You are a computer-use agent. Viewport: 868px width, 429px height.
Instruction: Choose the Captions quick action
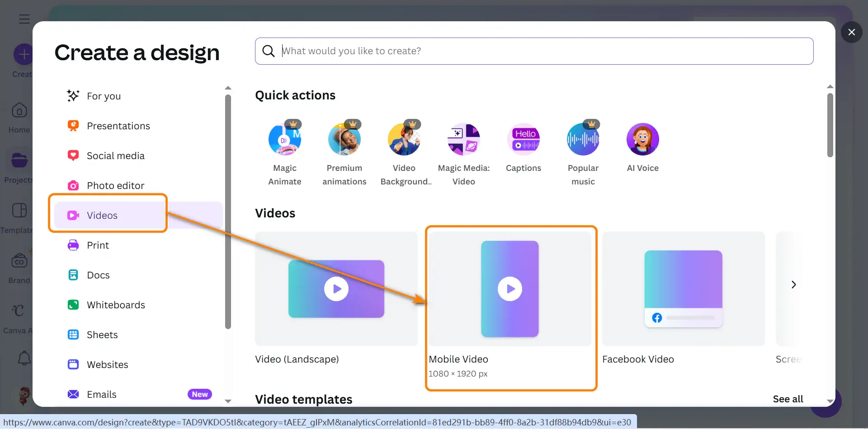523,140
